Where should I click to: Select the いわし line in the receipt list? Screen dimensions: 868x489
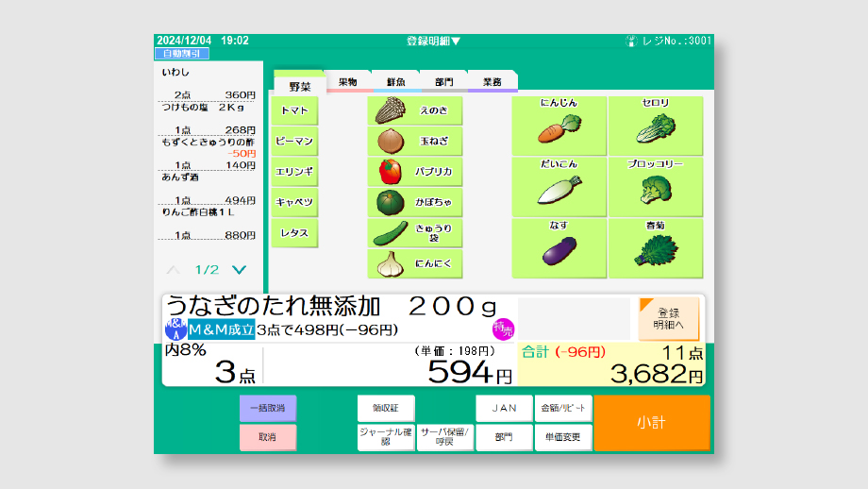click(208, 84)
